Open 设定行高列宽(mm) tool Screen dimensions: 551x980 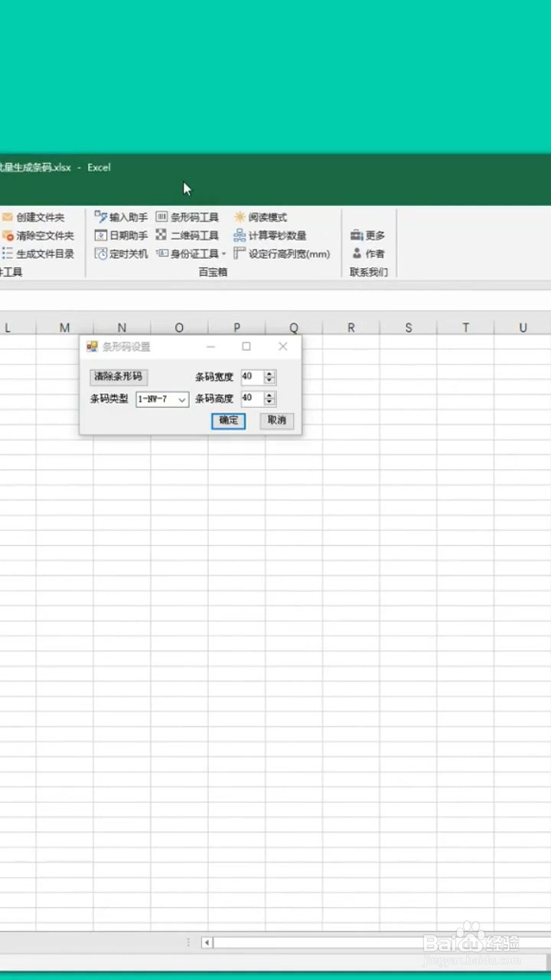(282, 253)
